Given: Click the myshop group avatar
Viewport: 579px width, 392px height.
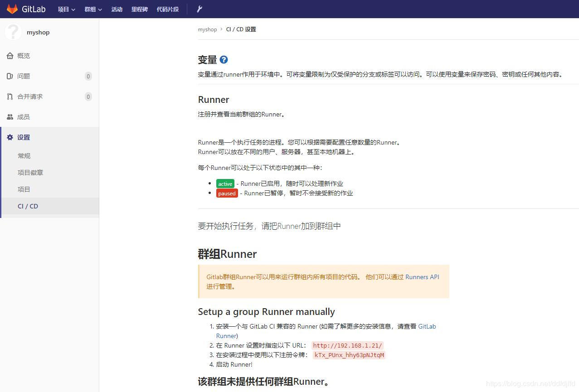Looking at the screenshot, I should coord(13,32).
